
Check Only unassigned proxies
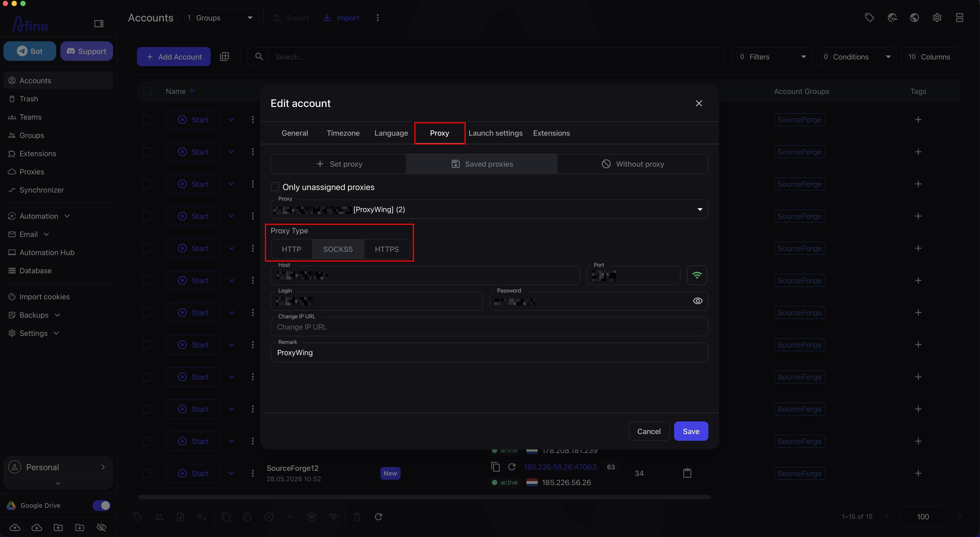[x=275, y=187]
